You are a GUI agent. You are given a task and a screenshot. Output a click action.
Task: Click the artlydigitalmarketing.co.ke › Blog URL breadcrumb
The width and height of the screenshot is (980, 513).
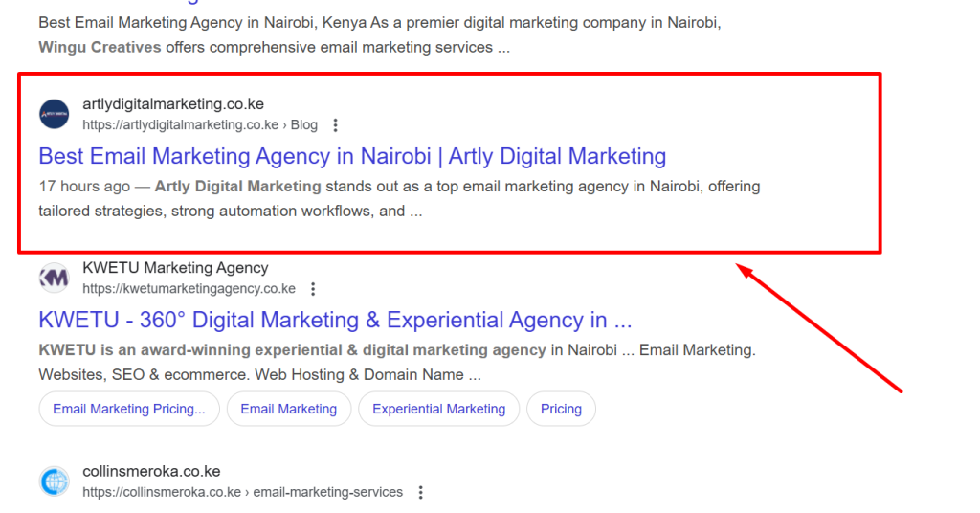point(199,125)
